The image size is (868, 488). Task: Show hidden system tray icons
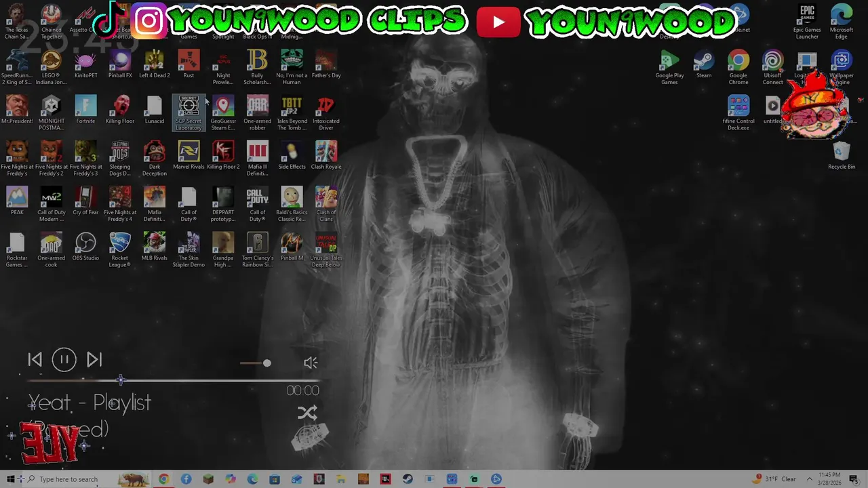tap(809, 479)
